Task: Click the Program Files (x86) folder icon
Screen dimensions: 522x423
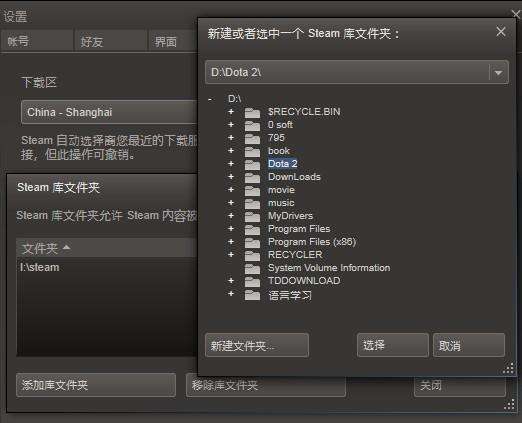Action: click(252, 243)
